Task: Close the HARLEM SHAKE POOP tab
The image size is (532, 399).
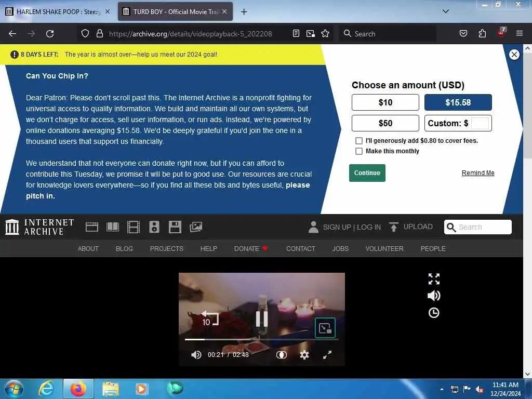Action: [108, 11]
